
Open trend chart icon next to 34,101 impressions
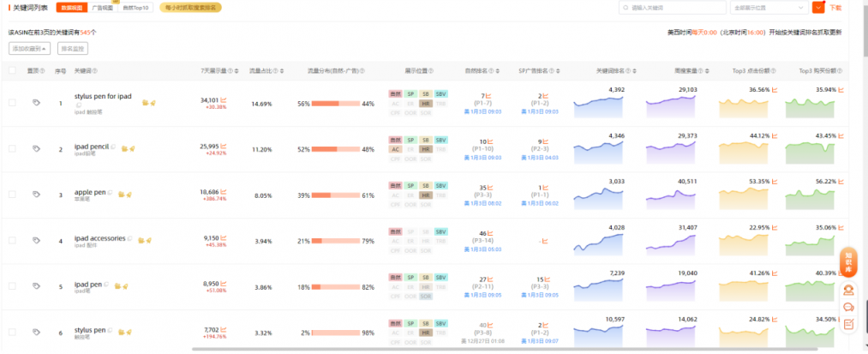coord(224,100)
